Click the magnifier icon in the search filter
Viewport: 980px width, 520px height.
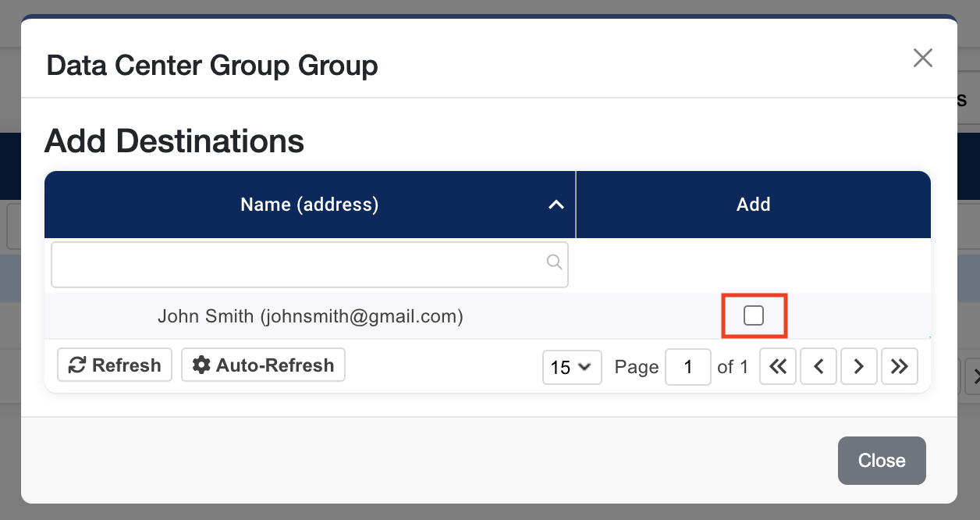(554, 262)
